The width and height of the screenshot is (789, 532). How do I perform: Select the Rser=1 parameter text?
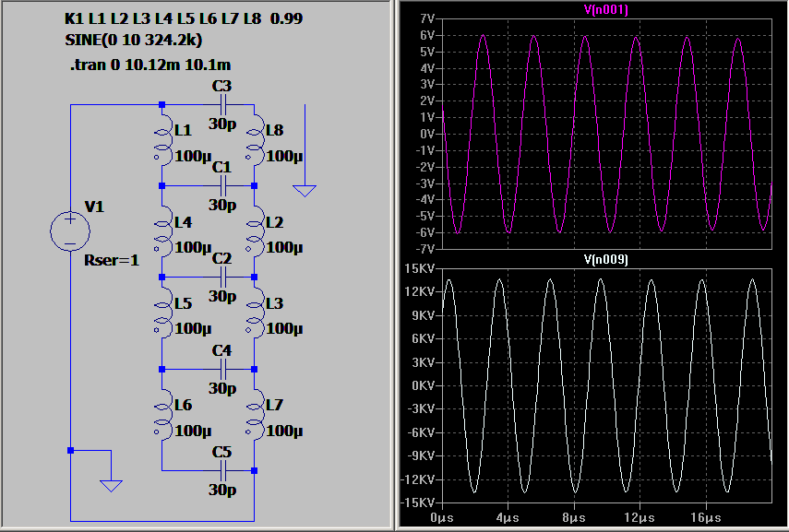click(112, 260)
